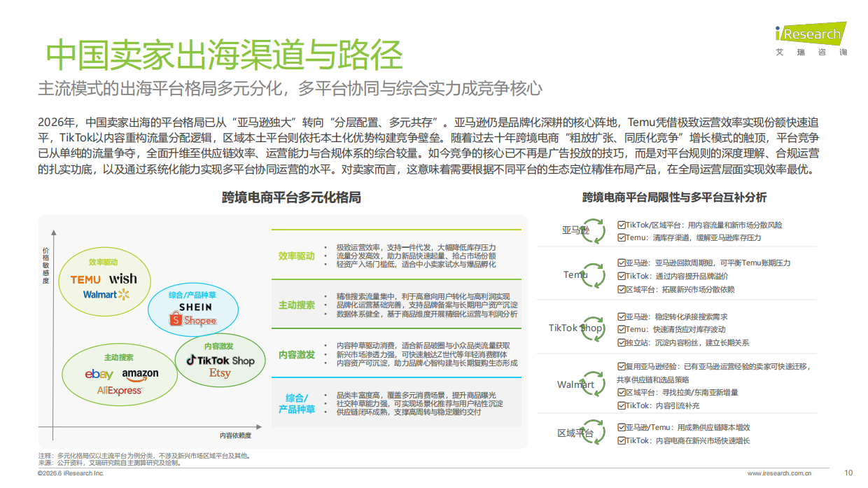Click the bullet 品类丰富度高，覆盖多元消费场景
Viewport: 868px width, 488px height.
pyautogui.click(x=416, y=395)
